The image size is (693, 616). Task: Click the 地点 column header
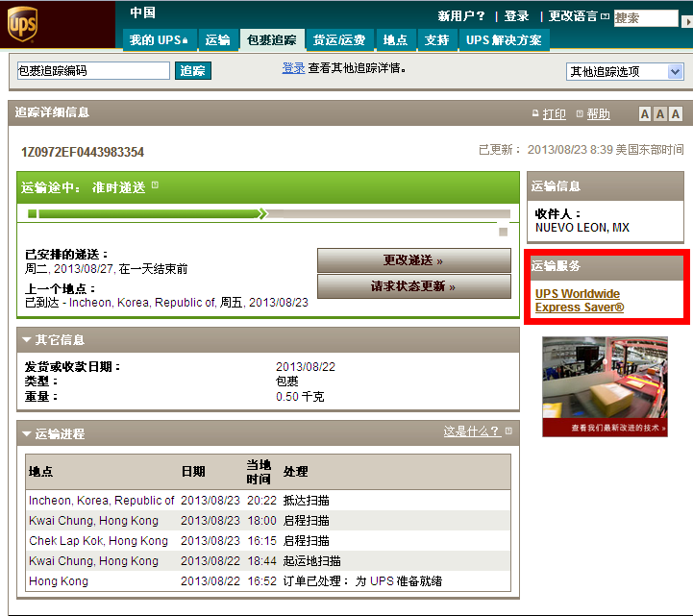pyautogui.click(x=40, y=472)
